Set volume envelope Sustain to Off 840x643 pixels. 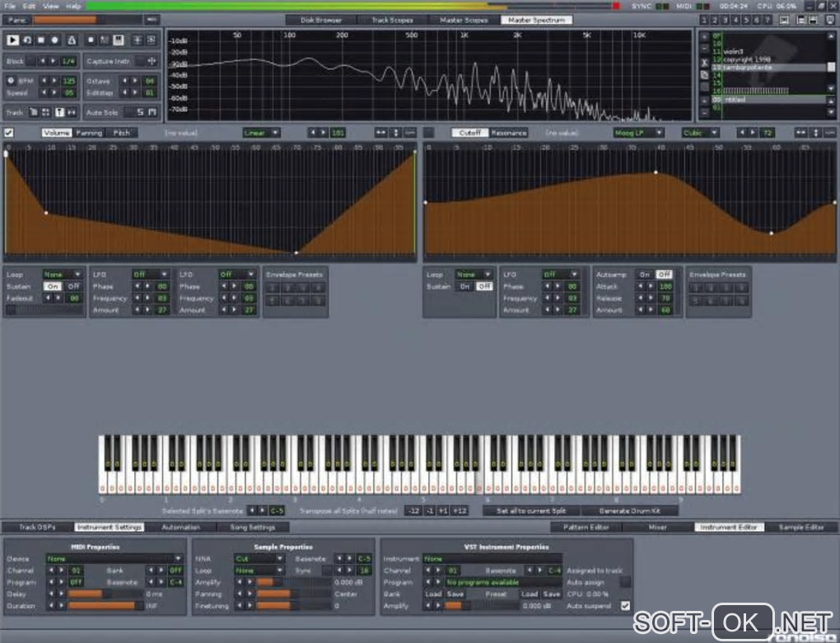[72, 287]
